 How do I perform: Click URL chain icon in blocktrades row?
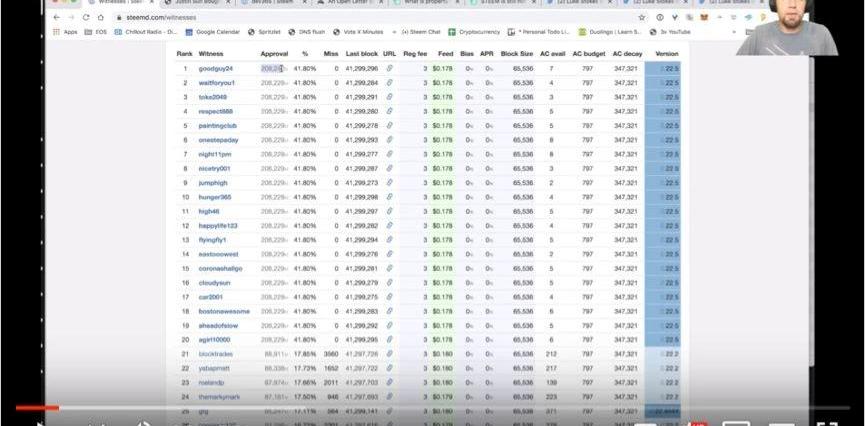click(x=389, y=354)
